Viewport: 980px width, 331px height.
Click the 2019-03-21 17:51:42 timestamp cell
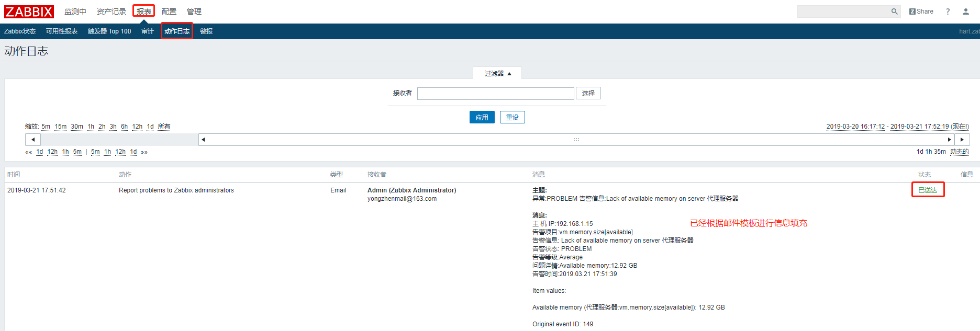(37, 190)
